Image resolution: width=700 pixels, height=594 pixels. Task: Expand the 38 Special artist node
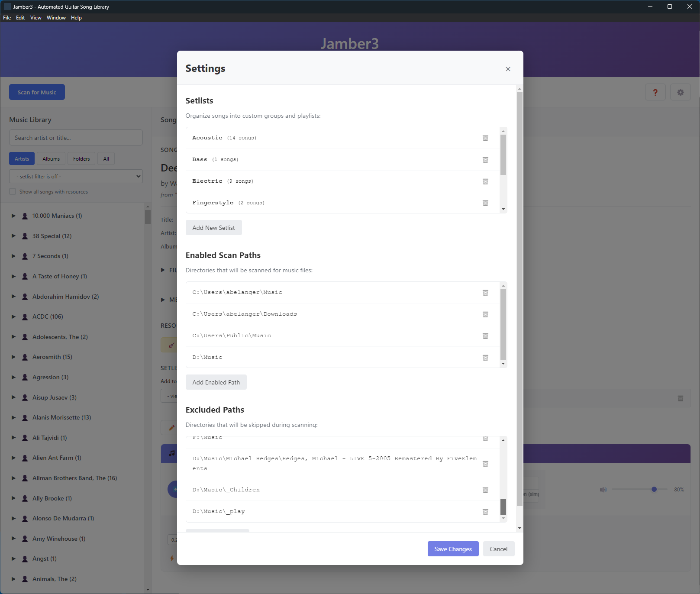point(13,236)
